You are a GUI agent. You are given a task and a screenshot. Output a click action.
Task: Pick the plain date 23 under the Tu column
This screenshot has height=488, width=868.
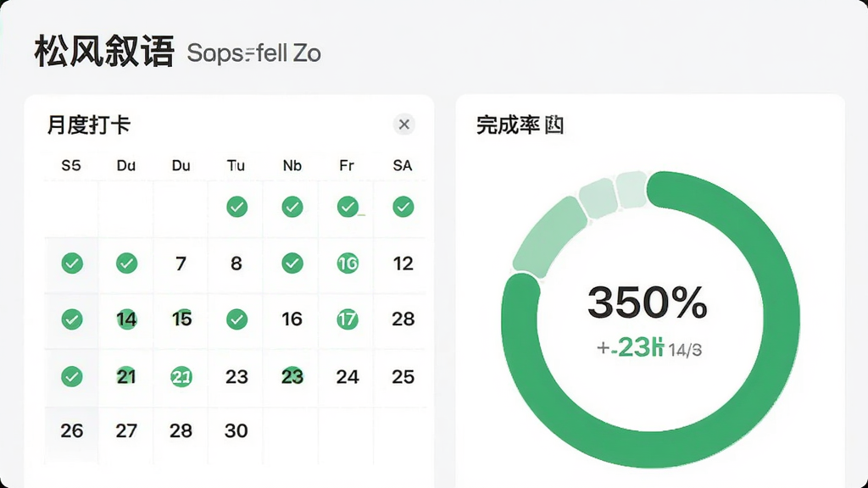coord(237,377)
